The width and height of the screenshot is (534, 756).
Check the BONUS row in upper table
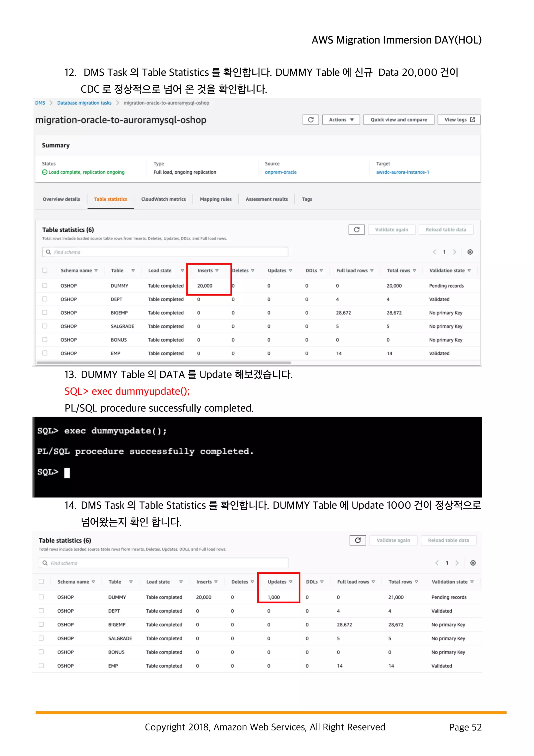tap(45, 339)
